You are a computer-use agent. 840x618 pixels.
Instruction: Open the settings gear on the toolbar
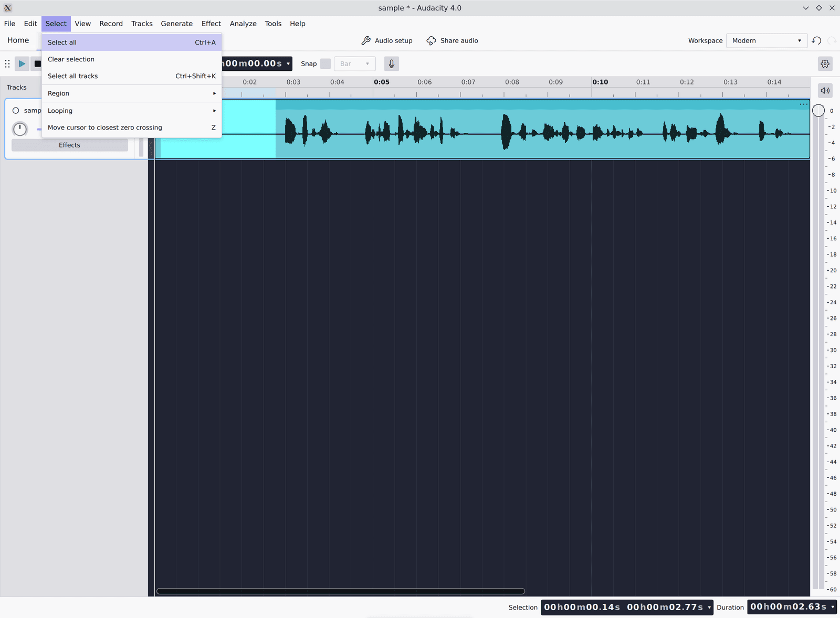pyautogui.click(x=825, y=64)
